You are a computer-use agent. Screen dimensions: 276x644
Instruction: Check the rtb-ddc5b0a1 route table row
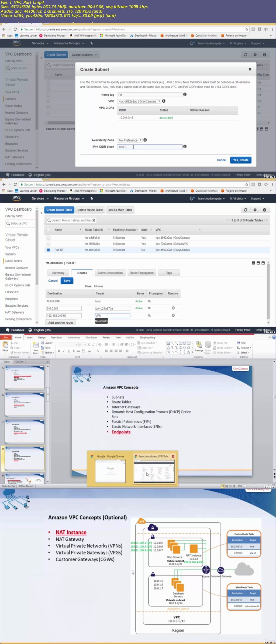(49, 238)
